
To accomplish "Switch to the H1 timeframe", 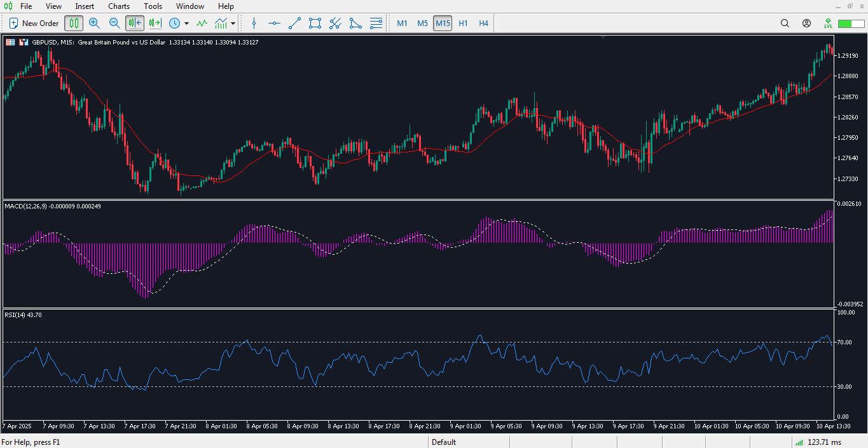I will point(463,24).
